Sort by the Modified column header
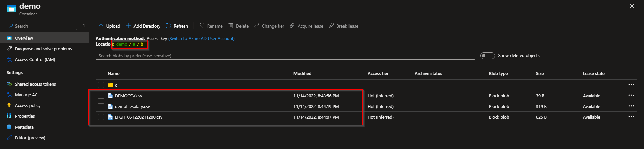Image resolution: width=644 pixels, height=149 pixels. click(302, 73)
